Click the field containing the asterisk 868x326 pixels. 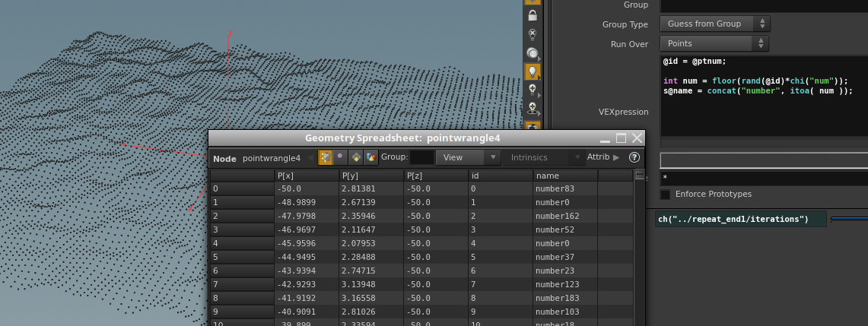click(x=764, y=179)
